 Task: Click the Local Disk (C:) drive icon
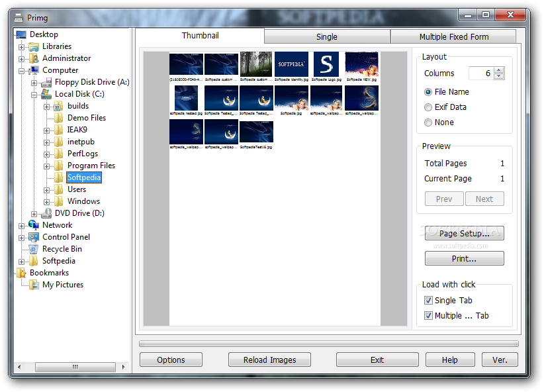point(46,94)
